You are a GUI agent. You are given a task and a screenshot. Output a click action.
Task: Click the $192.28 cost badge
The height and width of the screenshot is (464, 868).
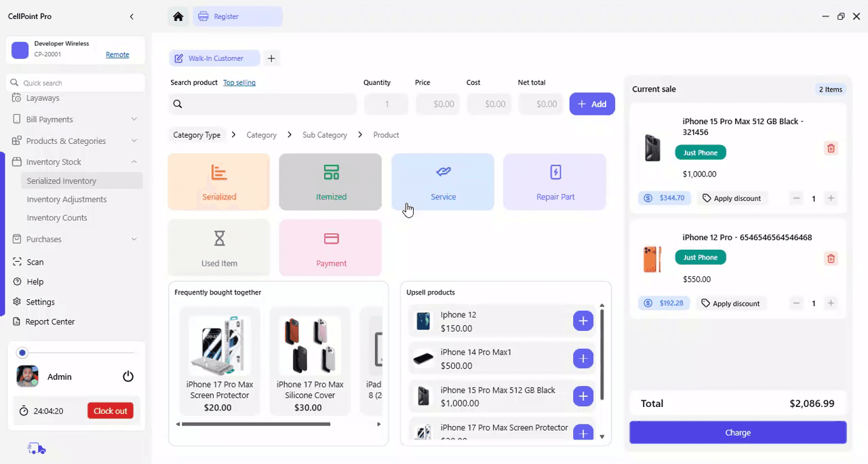(665, 303)
